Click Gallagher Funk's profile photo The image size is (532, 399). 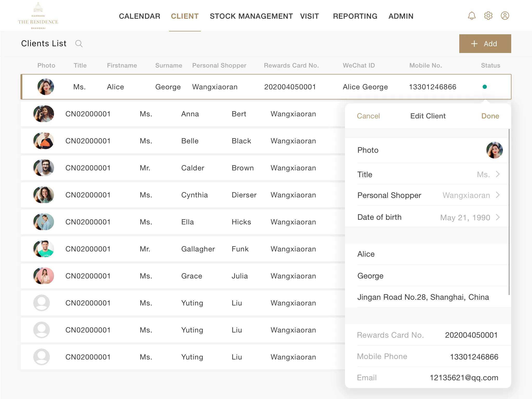[44, 249]
